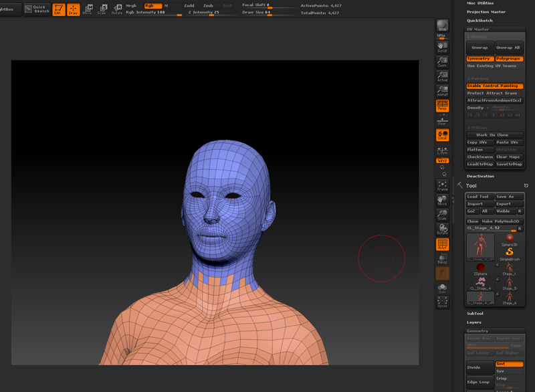Disable the Polygroups option
535x392 pixels.
point(509,59)
